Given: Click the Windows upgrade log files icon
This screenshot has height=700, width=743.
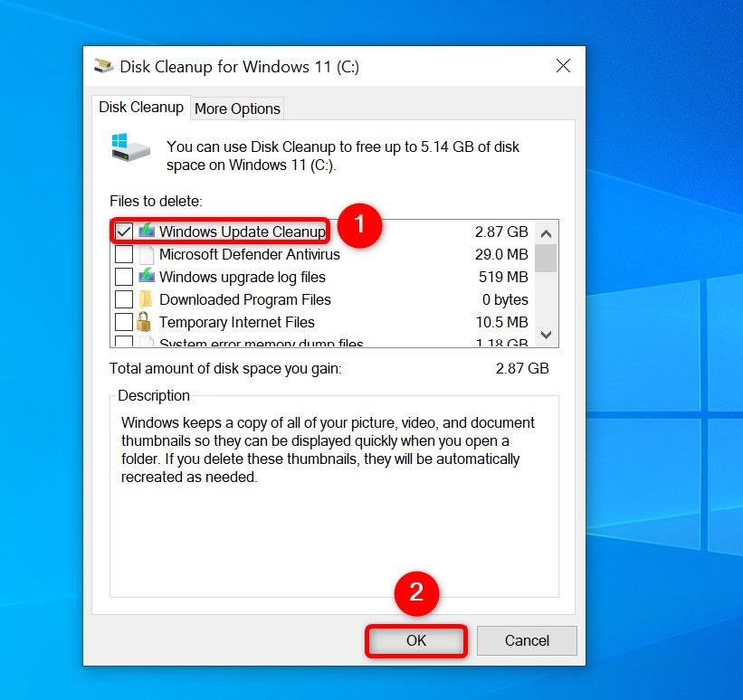Looking at the screenshot, I should point(146,277).
